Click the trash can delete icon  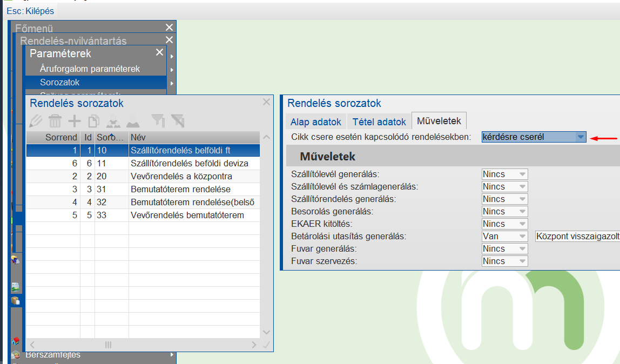[x=55, y=120]
